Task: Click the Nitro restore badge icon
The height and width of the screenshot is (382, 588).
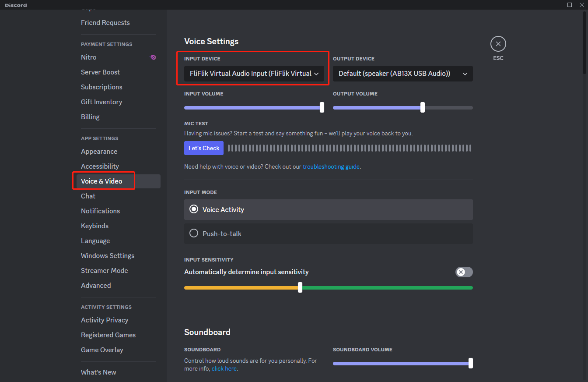Action: pyautogui.click(x=153, y=57)
